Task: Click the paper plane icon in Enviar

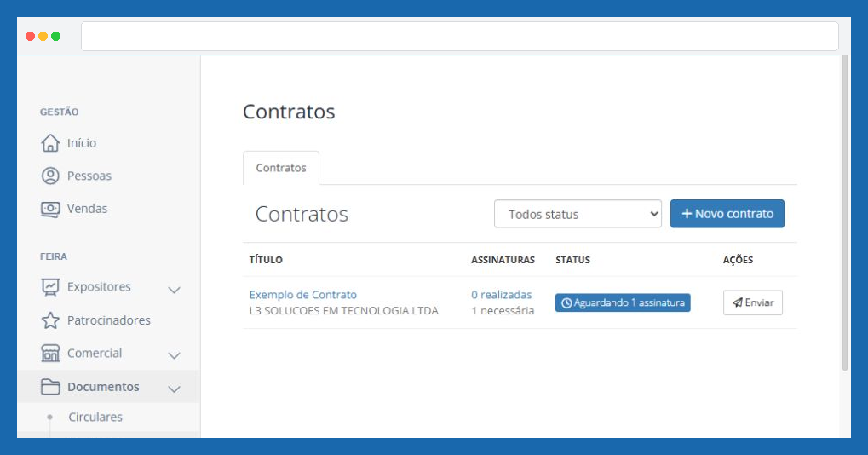Action: tap(738, 302)
